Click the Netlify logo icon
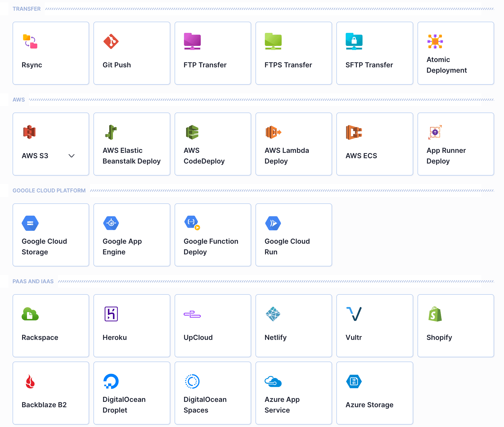The image size is (504, 427). 273,314
